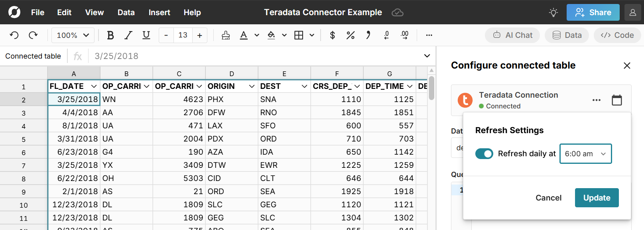This screenshot has width=644, height=230.
Task: Toggle underline formatting
Action: click(x=146, y=35)
